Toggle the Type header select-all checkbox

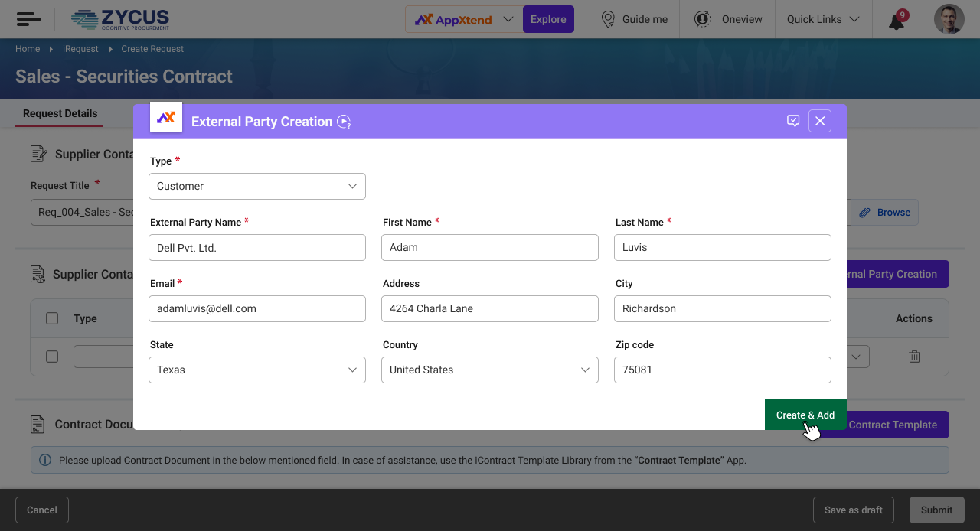[52, 318]
